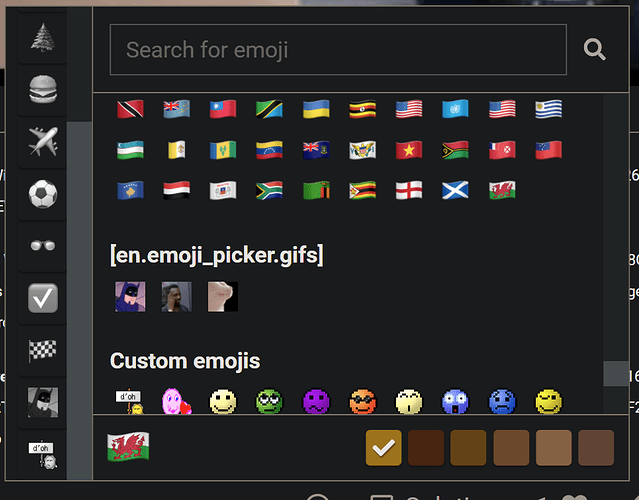The height and width of the screenshot is (500, 639).
Task: Open the flags category with the checkered flag
Action: tap(42, 350)
